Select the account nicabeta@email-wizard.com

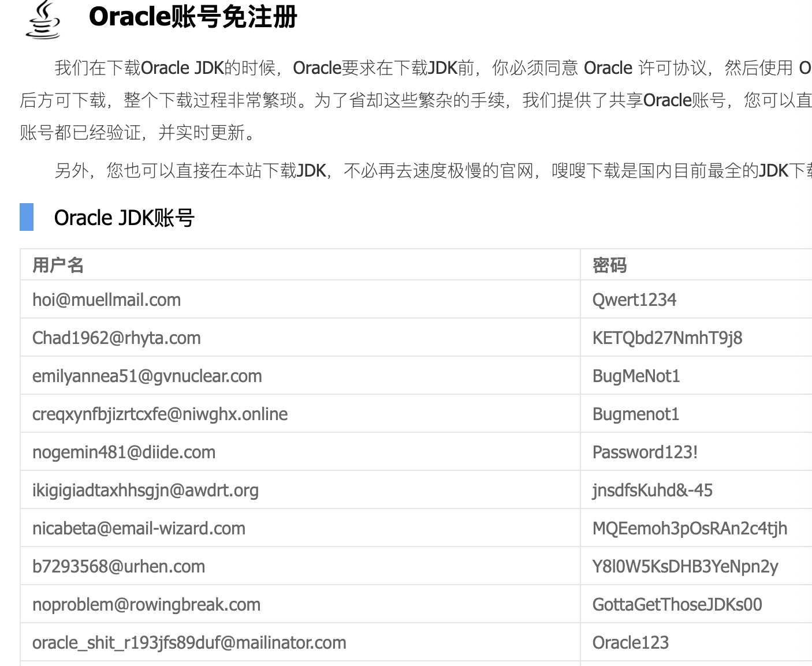[x=139, y=528]
